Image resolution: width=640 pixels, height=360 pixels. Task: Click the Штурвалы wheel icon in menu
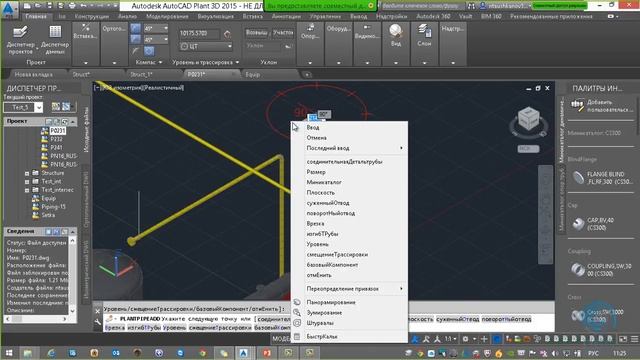(x=297, y=323)
